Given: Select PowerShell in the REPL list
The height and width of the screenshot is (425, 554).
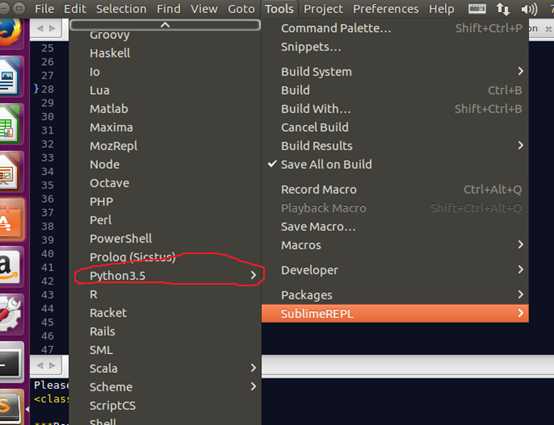Looking at the screenshot, I should click(x=165, y=238).
